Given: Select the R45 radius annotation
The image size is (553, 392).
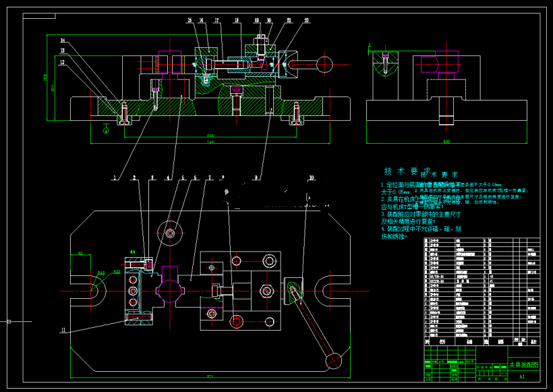Looking at the screenshot, I should [101, 273].
